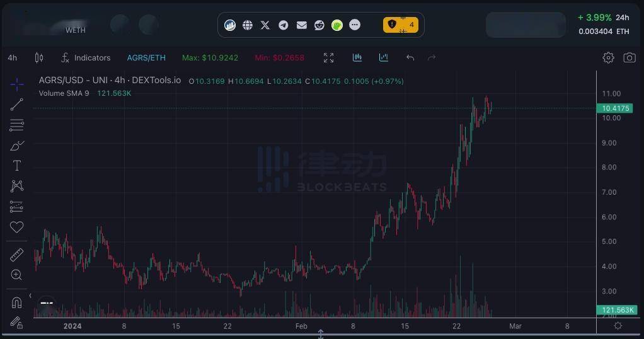Take a chart snapshot with camera

pyautogui.click(x=630, y=58)
